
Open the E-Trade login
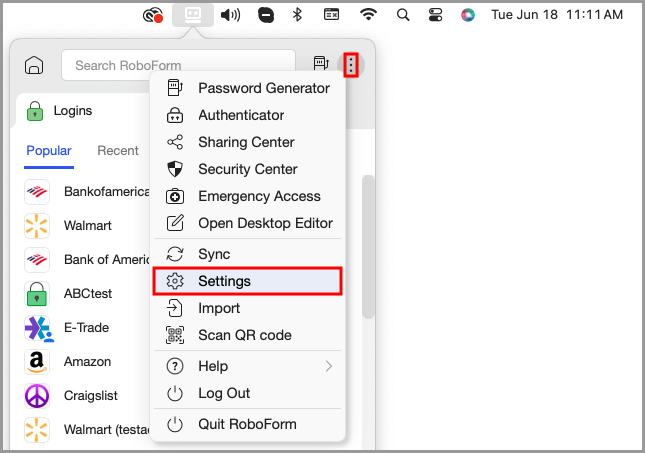[x=87, y=328]
